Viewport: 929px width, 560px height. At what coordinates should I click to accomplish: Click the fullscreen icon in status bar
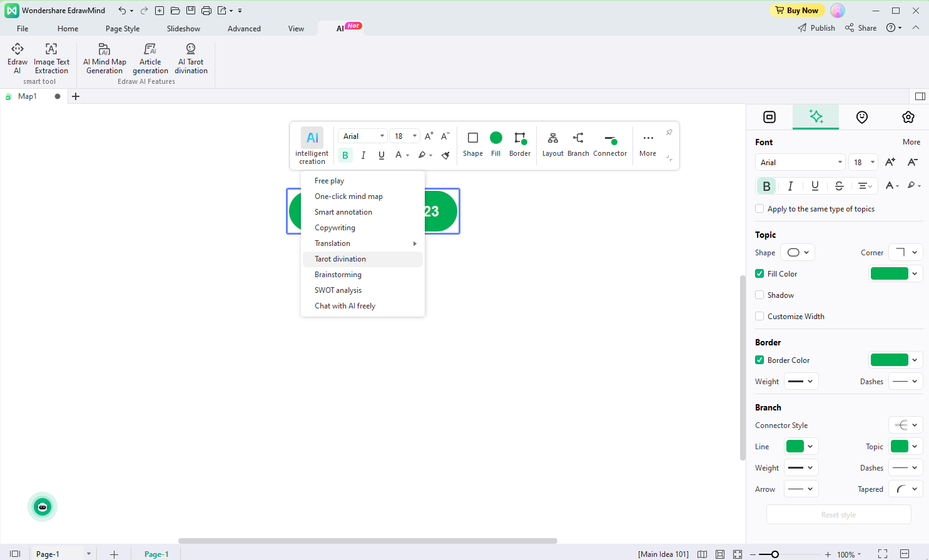point(883,554)
